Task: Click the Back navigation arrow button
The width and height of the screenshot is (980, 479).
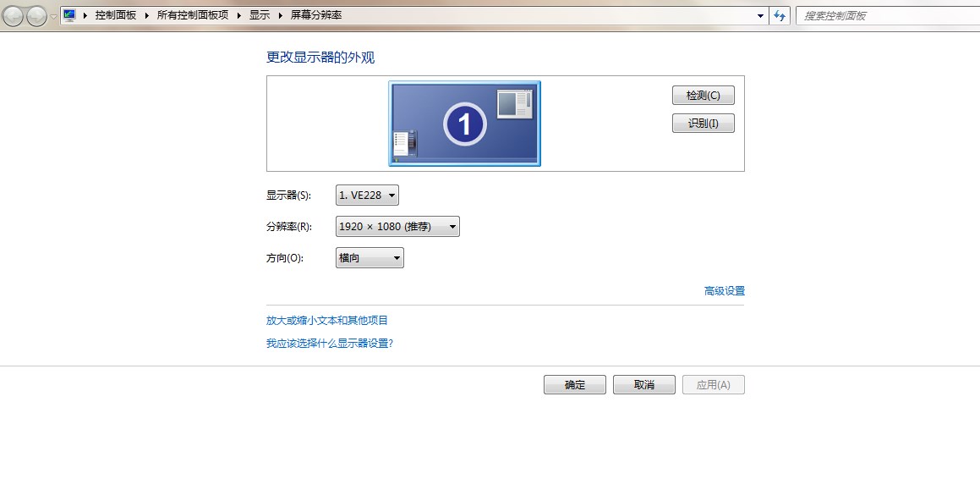Action: (x=14, y=16)
